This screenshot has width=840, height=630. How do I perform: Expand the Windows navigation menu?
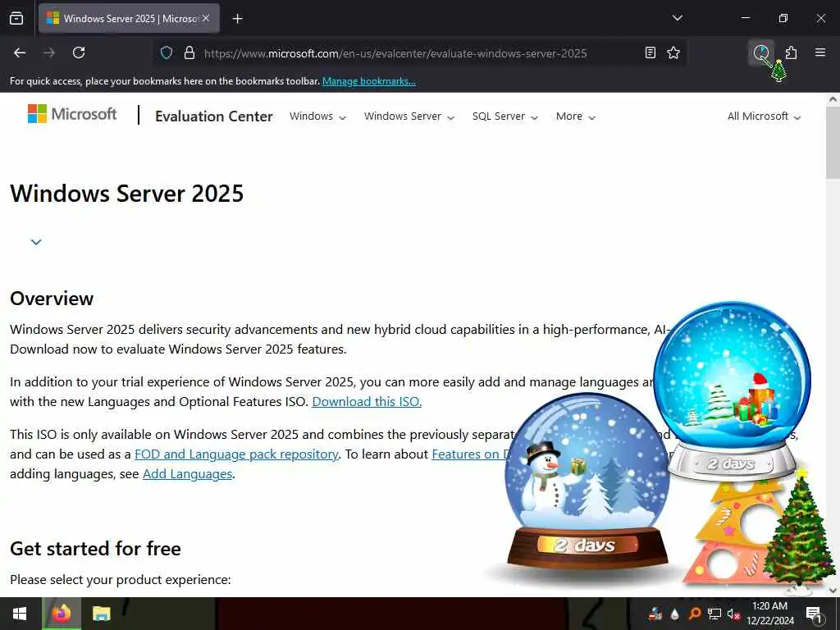click(317, 116)
